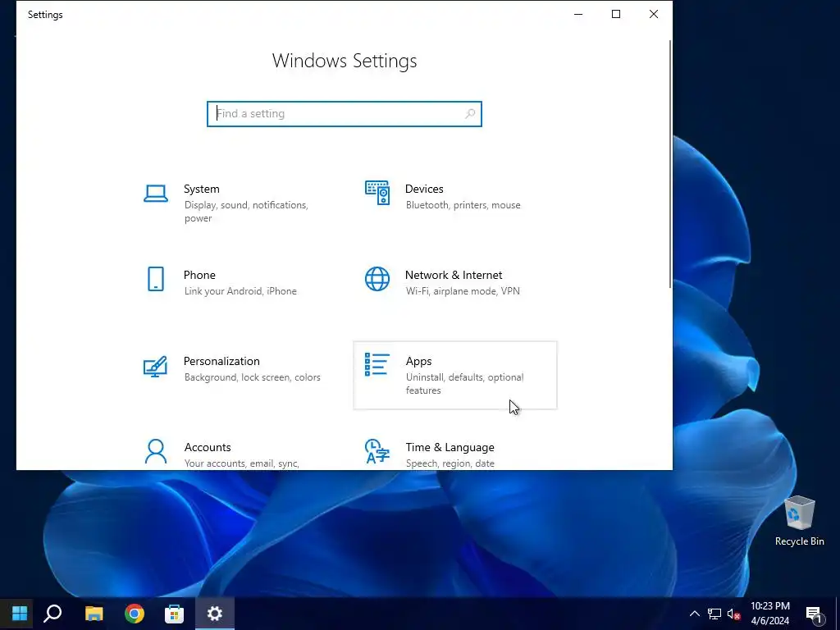Viewport: 840px width, 630px height.
Task: Open the Apps category title
Action: [418, 362]
